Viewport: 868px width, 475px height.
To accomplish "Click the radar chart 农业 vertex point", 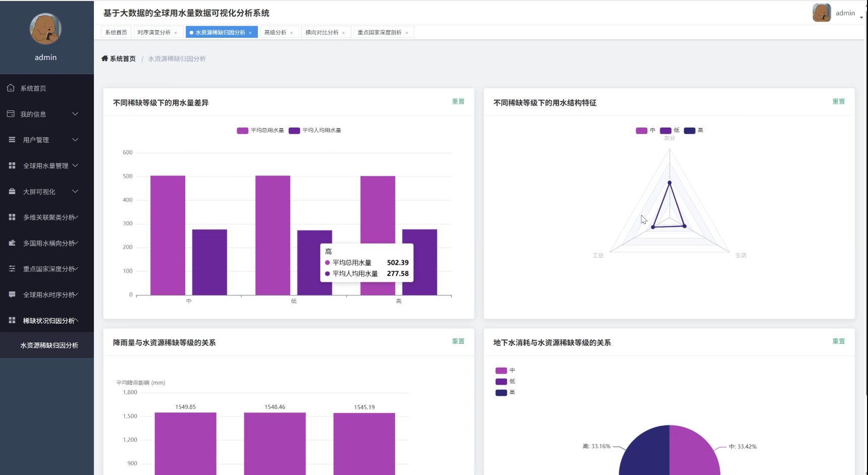I will [x=670, y=183].
